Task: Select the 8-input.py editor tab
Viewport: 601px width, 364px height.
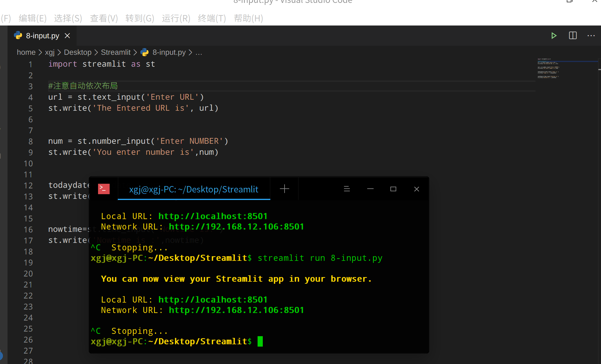Action: (x=42, y=36)
